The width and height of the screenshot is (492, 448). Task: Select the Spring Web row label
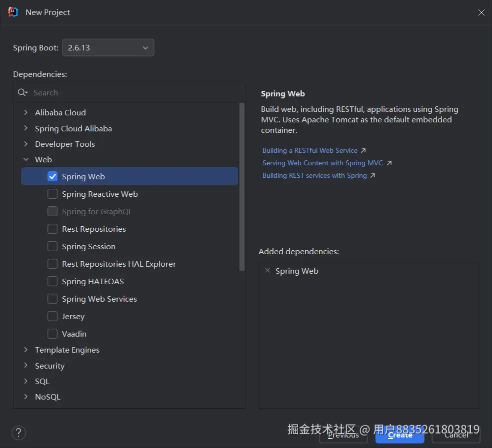83,176
